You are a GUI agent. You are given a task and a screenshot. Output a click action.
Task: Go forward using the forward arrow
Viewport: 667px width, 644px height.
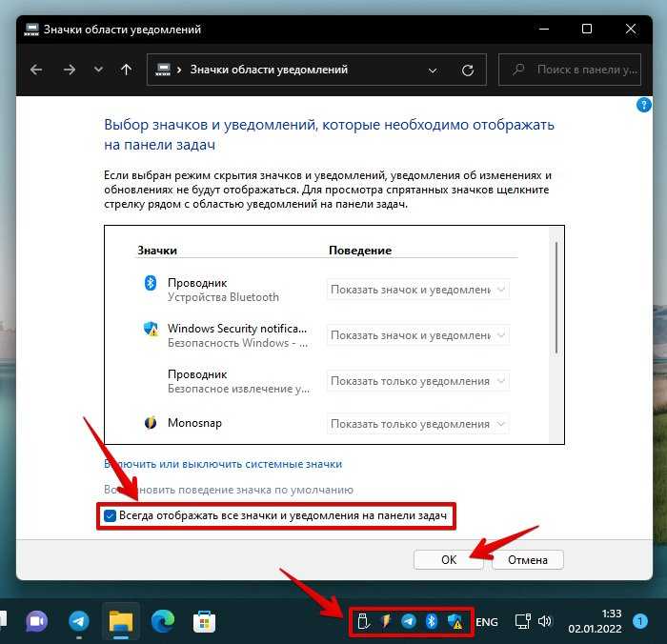coord(69,70)
